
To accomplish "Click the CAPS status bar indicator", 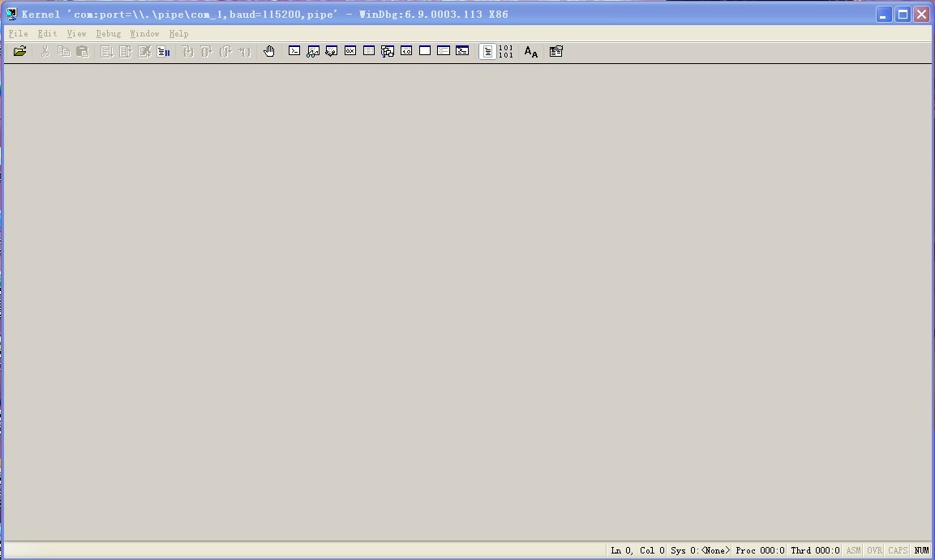I will click(x=898, y=550).
